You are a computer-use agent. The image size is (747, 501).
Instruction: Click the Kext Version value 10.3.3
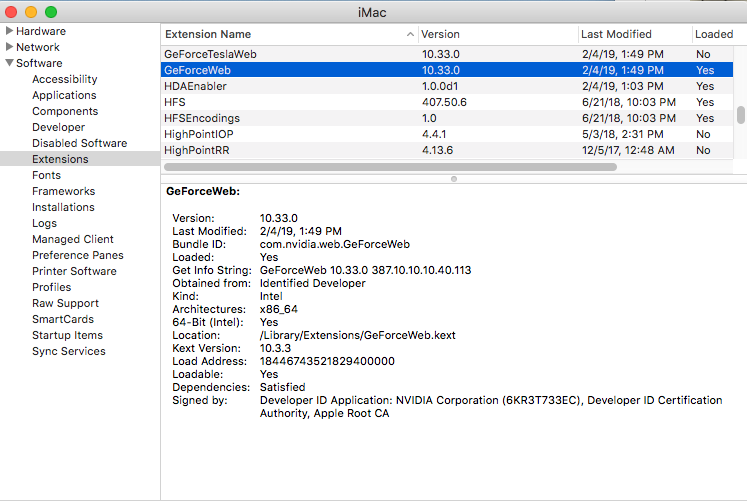[x=275, y=348]
